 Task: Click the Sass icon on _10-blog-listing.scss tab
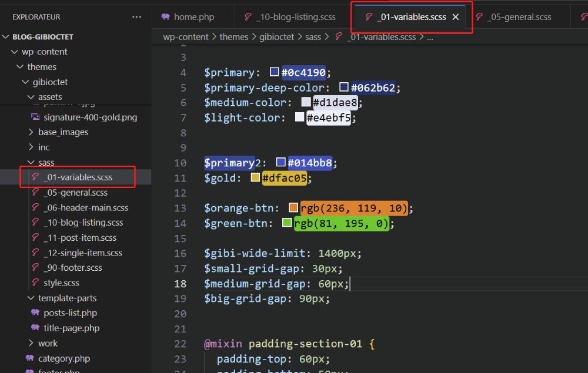(x=248, y=16)
